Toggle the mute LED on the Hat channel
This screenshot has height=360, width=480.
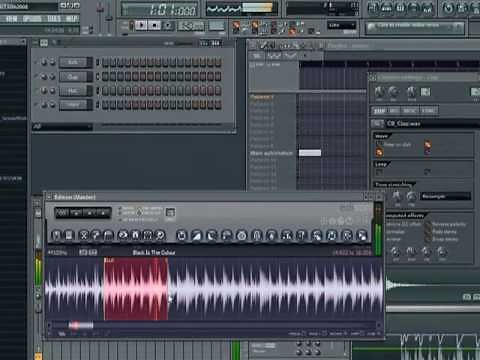[36, 91]
